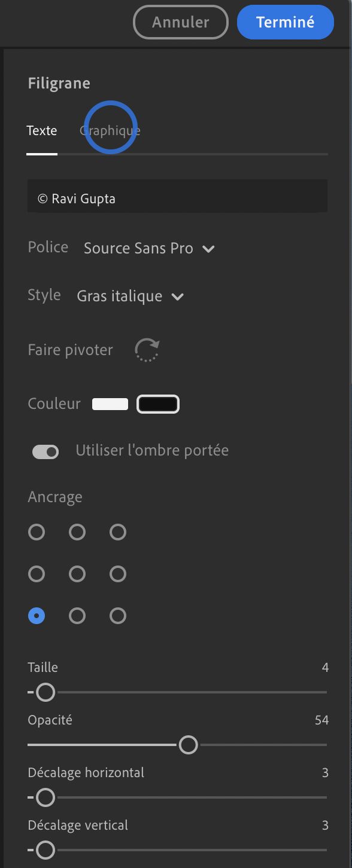Click the Décalage horizontal slider handle
Image resolution: width=352 pixels, height=868 pixels.
45,797
